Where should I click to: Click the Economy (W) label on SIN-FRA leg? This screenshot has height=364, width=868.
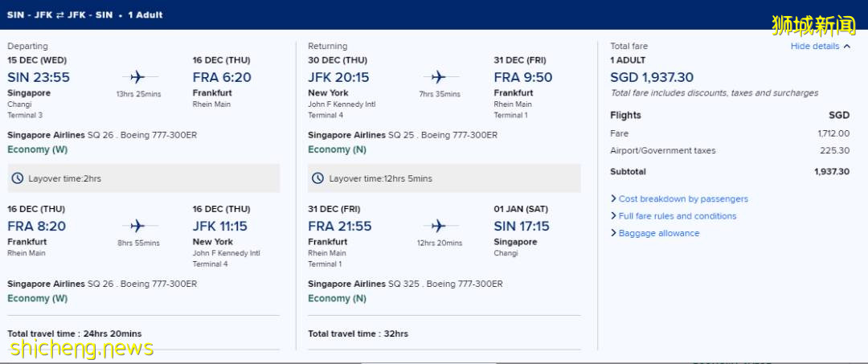click(x=38, y=149)
